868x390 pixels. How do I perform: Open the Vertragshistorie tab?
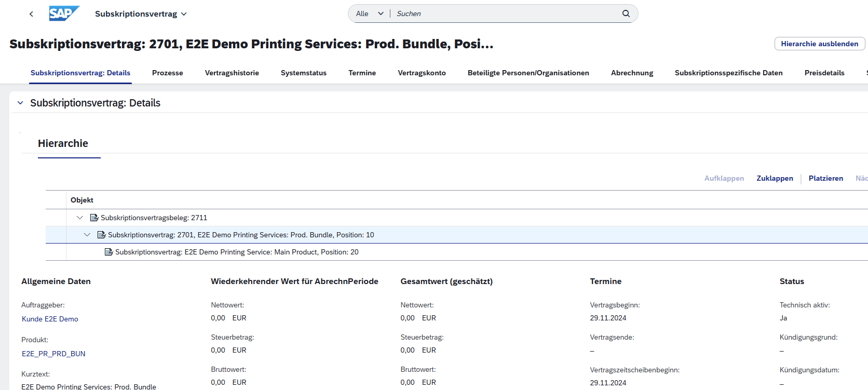point(232,73)
